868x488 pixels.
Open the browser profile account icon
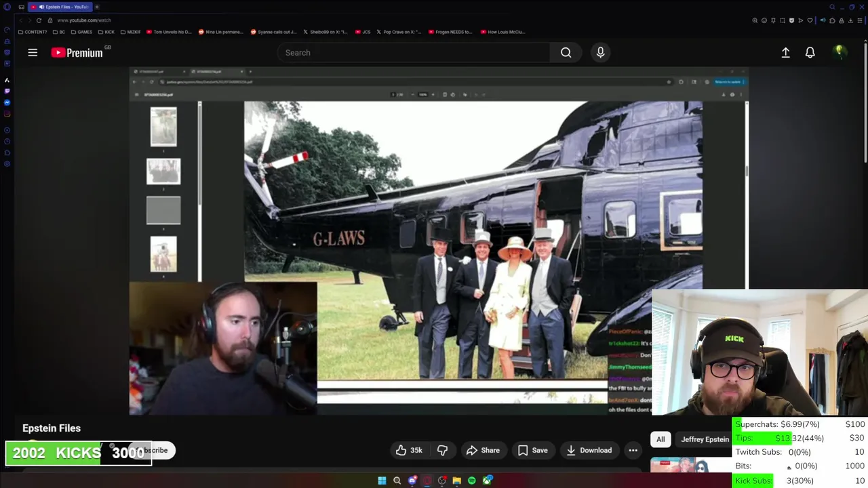pos(842,20)
